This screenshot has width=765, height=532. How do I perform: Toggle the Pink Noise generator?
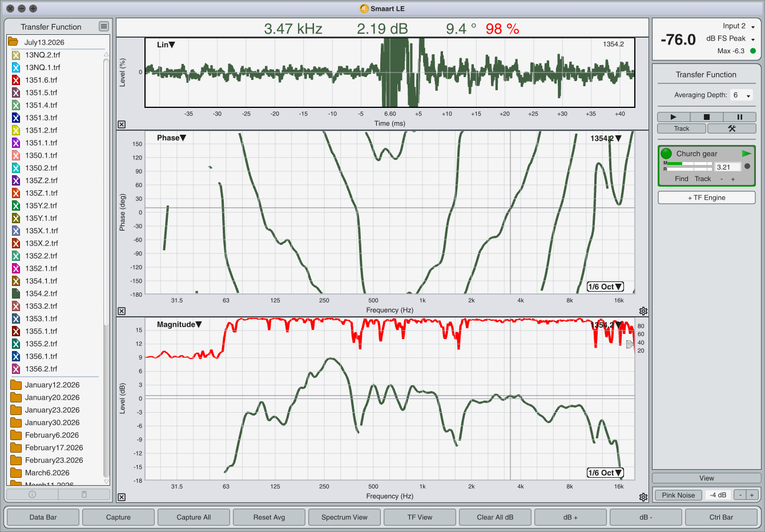point(678,495)
